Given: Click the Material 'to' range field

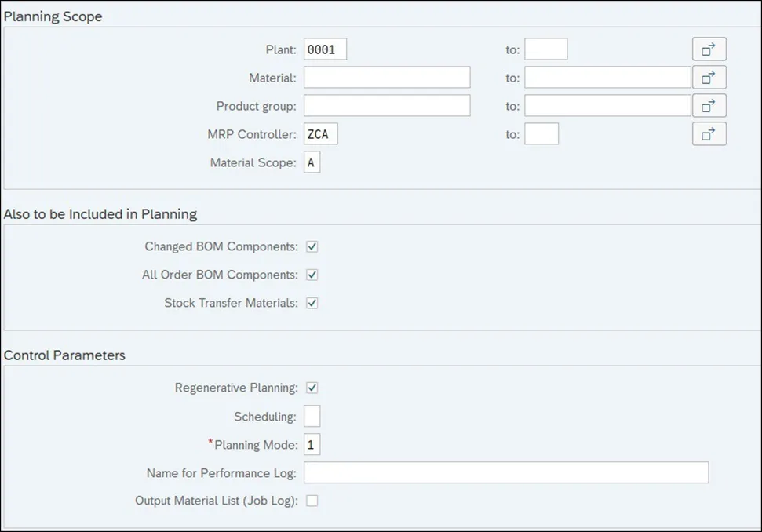Looking at the screenshot, I should click(607, 78).
